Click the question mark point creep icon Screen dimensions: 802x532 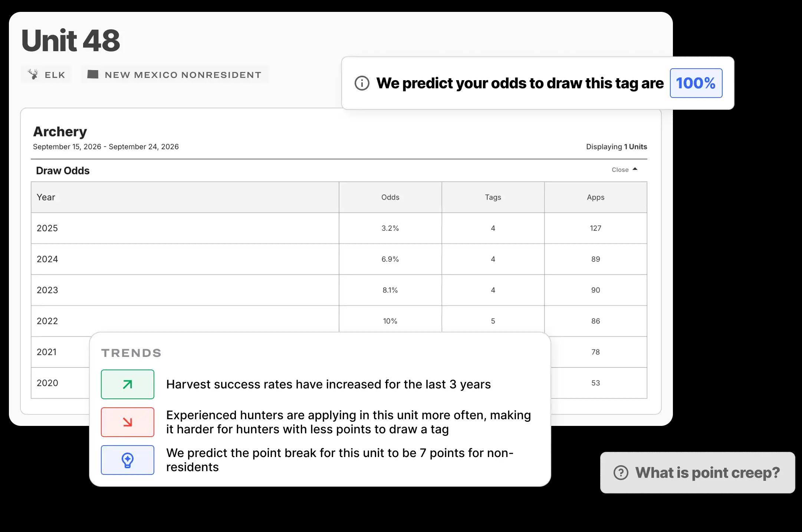coord(621,473)
